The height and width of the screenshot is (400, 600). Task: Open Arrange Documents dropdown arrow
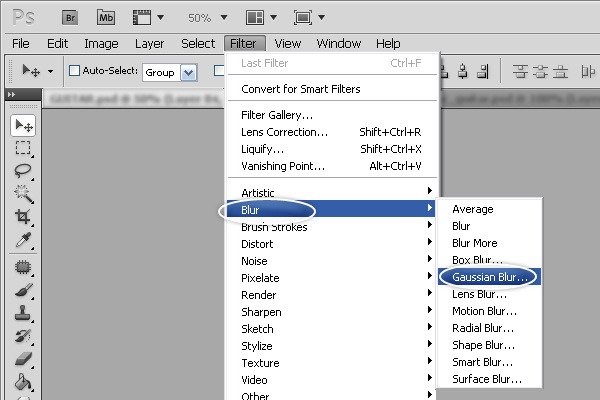(273, 17)
